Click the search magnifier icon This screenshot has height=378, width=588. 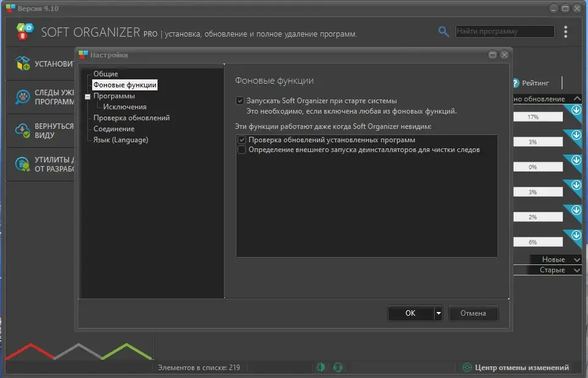click(x=443, y=32)
